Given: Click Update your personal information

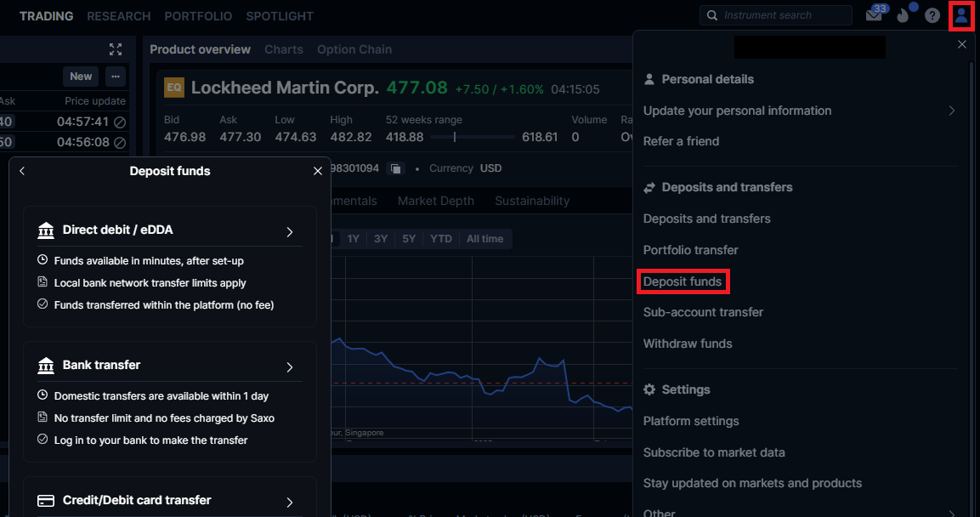Looking at the screenshot, I should point(738,111).
